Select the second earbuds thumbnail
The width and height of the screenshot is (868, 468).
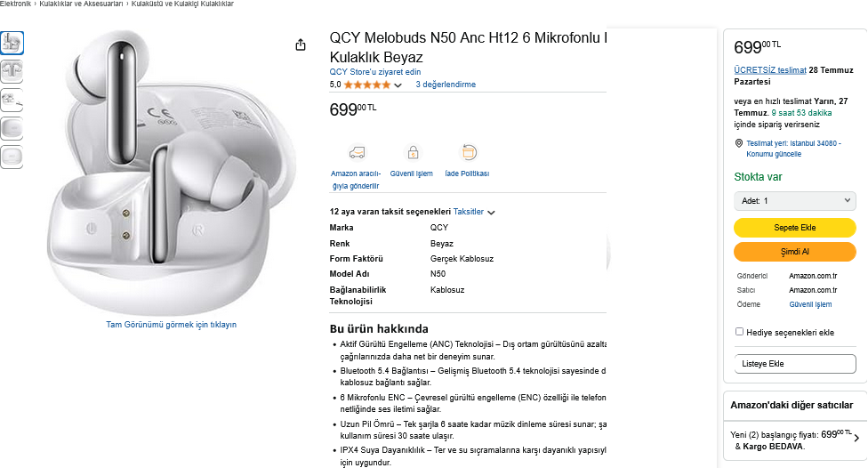(12, 71)
